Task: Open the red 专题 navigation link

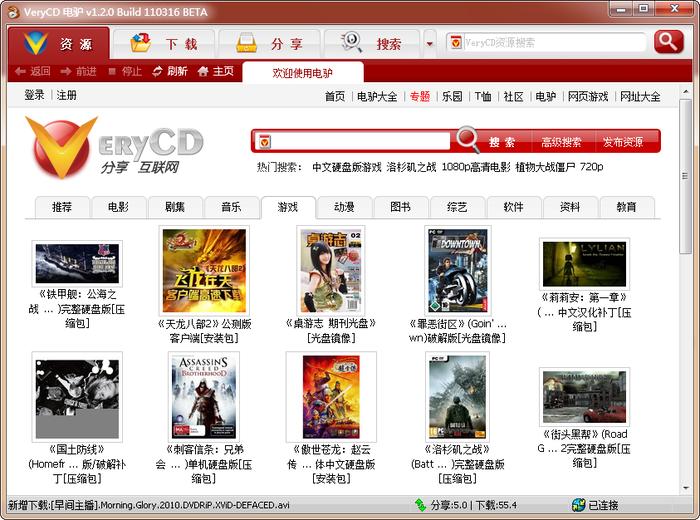Action: tap(420, 96)
